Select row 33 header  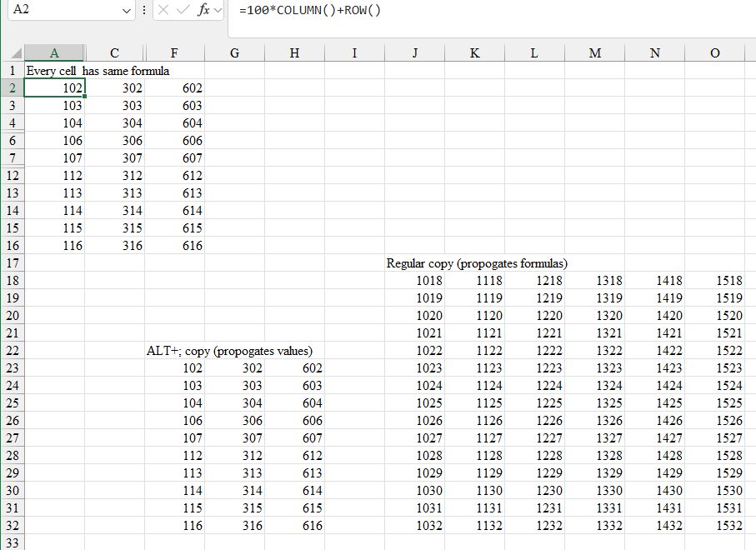13,542
